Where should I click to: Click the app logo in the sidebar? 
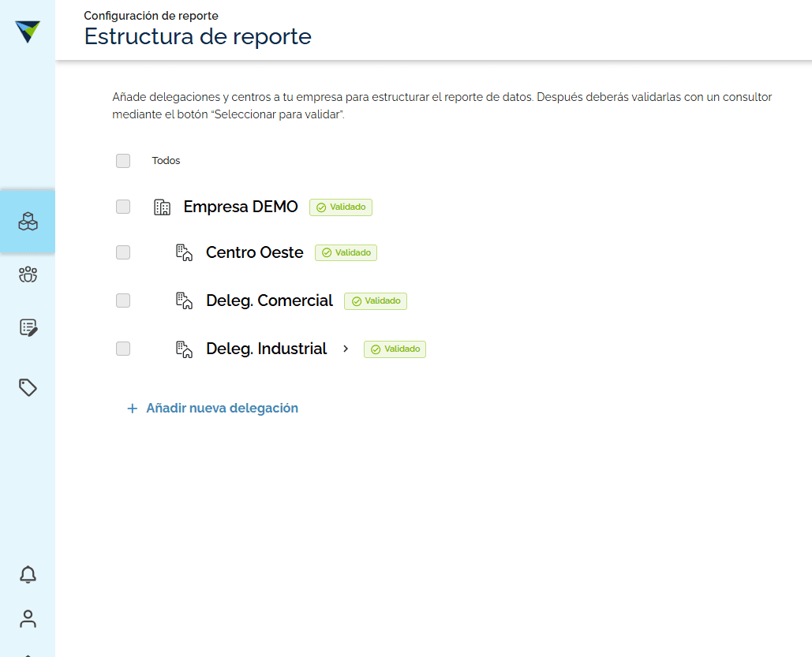28,32
